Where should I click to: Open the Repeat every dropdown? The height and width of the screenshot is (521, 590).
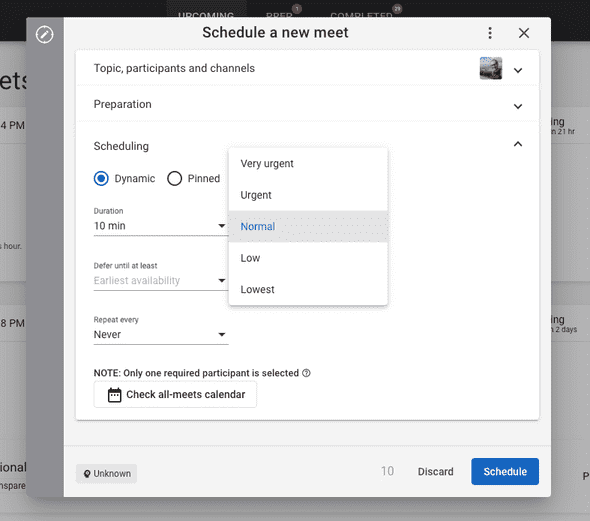pyautogui.click(x=161, y=334)
